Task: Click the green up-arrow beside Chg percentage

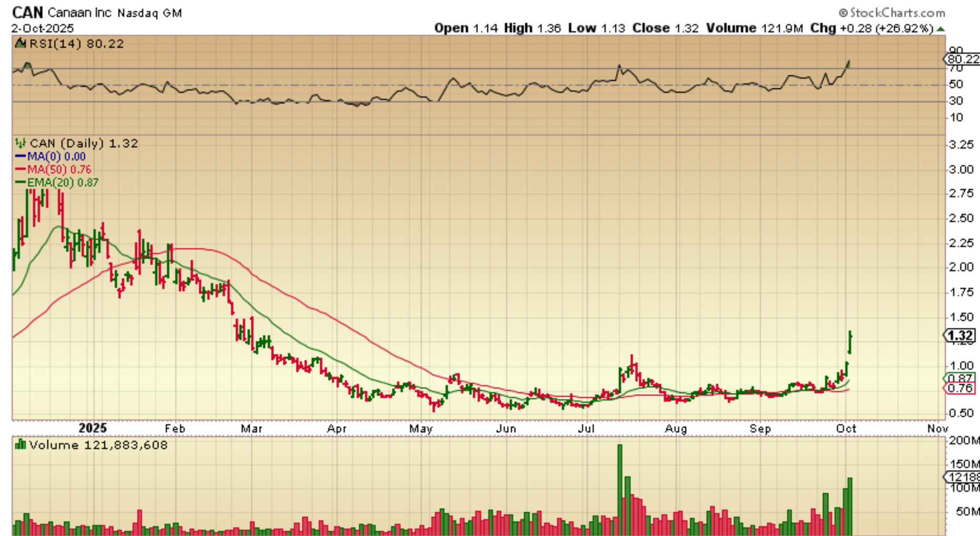Action: tap(940, 29)
